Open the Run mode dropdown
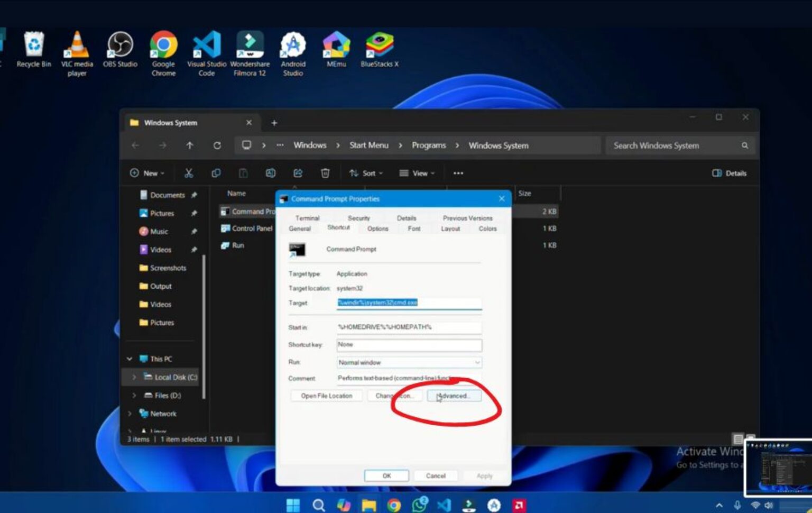The image size is (812, 513). (x=476, y=362)
